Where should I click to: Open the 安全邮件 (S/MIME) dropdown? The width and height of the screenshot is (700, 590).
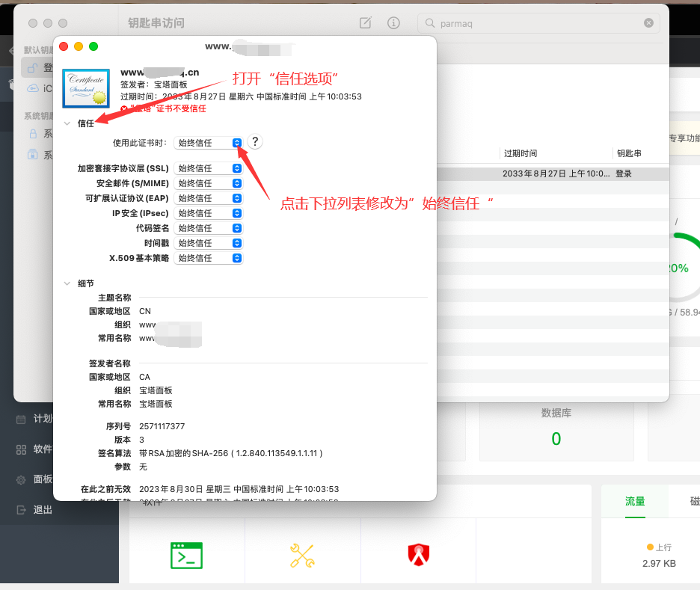[209, 183]
